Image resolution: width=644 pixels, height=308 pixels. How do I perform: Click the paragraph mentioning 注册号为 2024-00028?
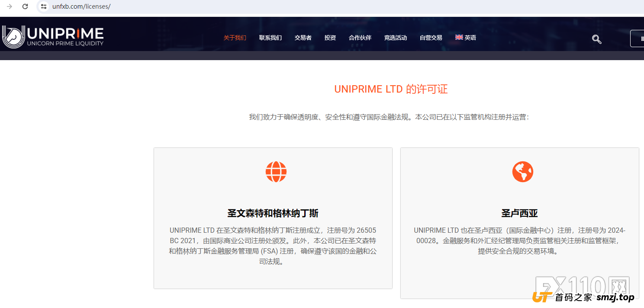tap(520, 241)
